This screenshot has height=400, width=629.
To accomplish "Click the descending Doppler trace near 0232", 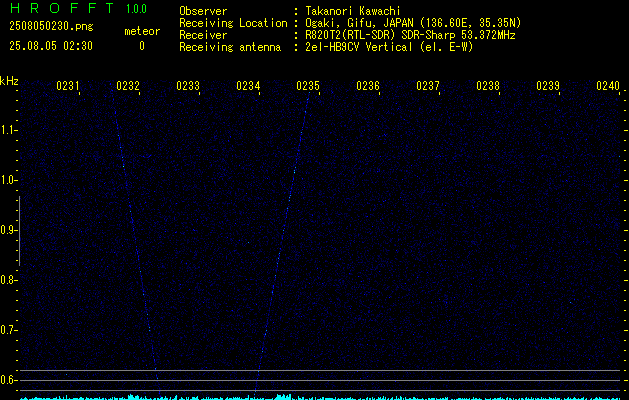I will (x=136, y=243).
